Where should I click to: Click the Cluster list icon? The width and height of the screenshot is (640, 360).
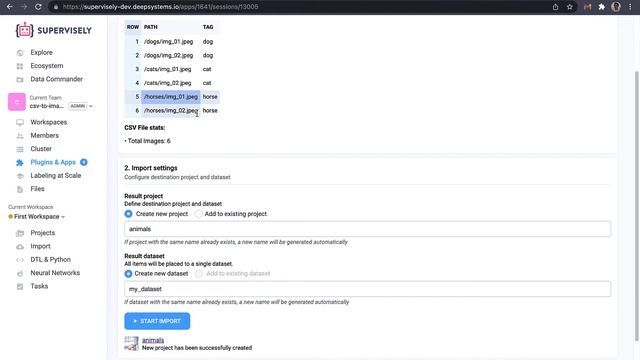[x=20, y=149]
